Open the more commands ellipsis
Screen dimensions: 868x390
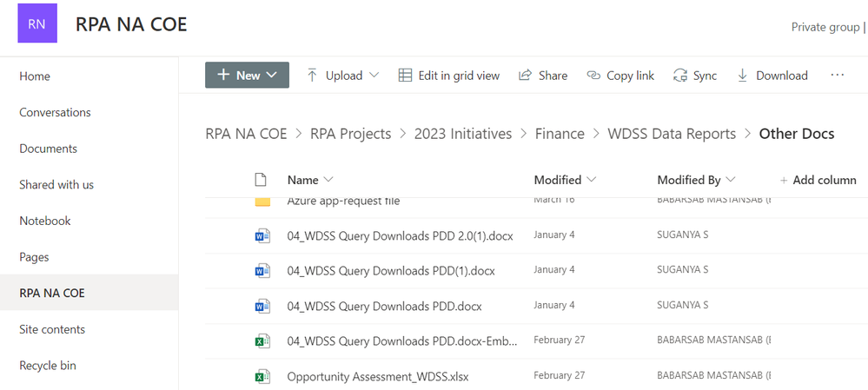point(837,75)
